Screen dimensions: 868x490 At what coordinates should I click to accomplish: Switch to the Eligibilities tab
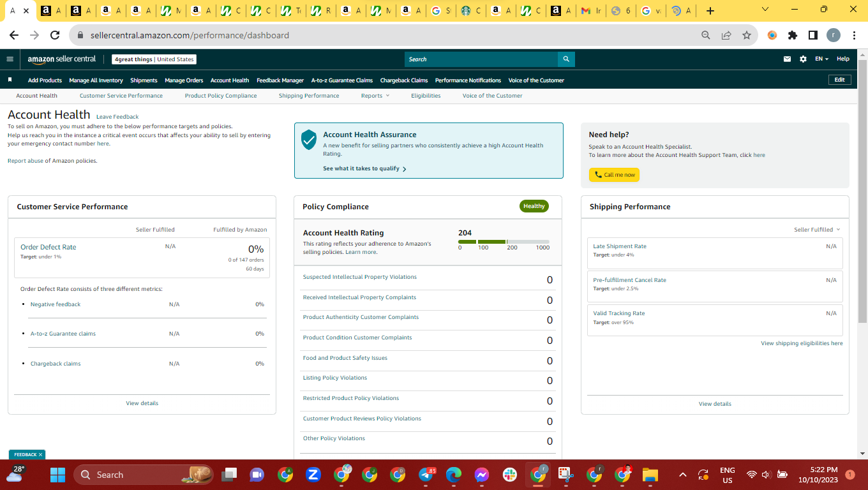click(426, 96)
